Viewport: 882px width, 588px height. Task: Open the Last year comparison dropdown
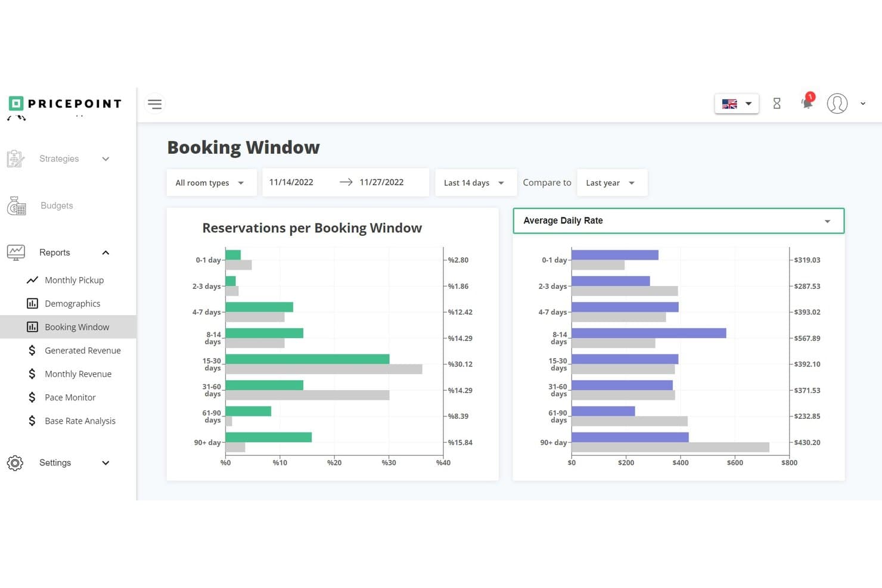pos(612,183)
